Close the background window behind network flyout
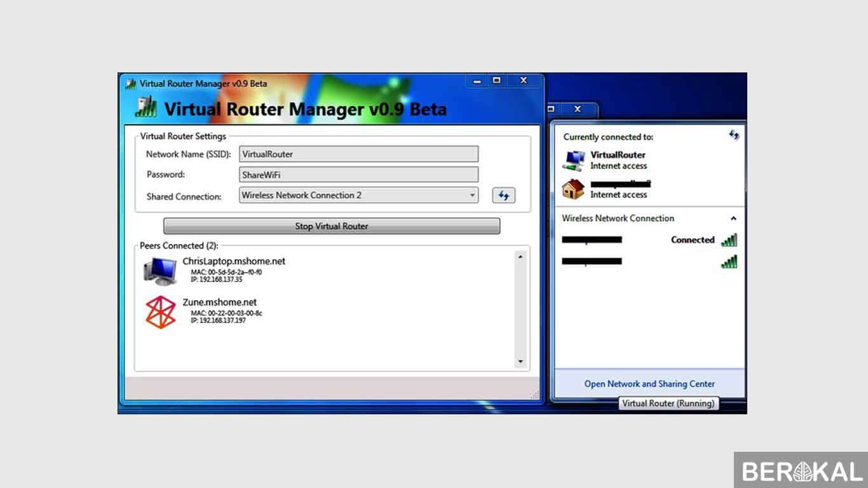This screenshot has width=868, height=488. pyautogui.click(x=578, y=109)
